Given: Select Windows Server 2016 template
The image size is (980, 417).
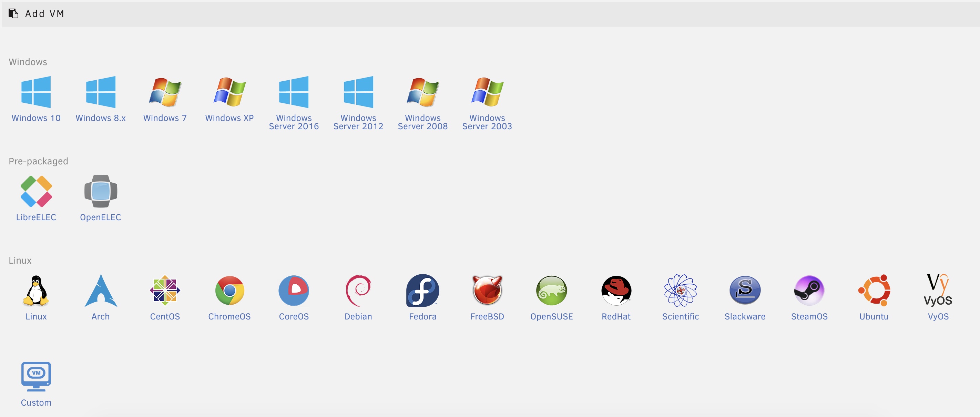Looking at the screenshot, I should pyautogui.click(x=294, y=92).
